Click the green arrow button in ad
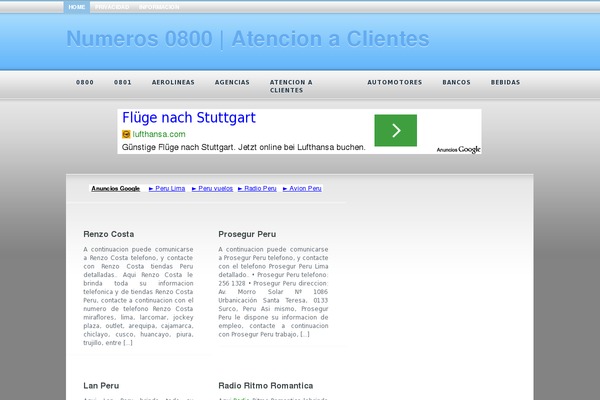600x400 pixels. point(395,130)
